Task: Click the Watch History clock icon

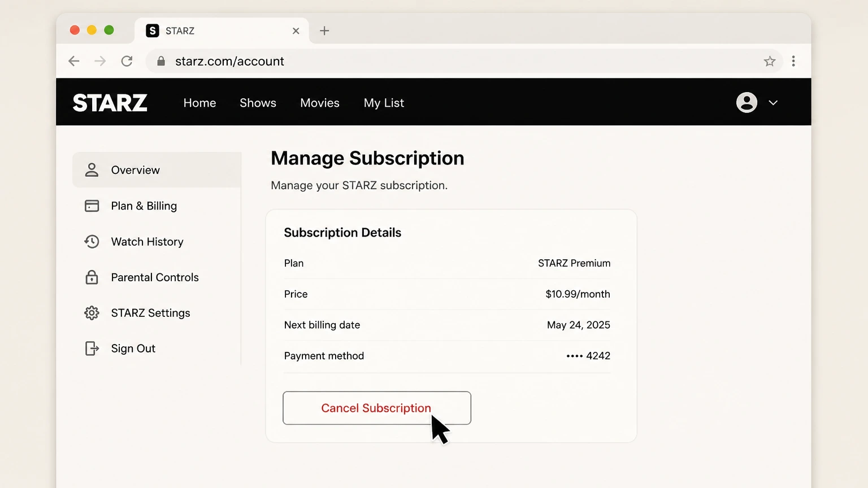Action: (92, 242)
